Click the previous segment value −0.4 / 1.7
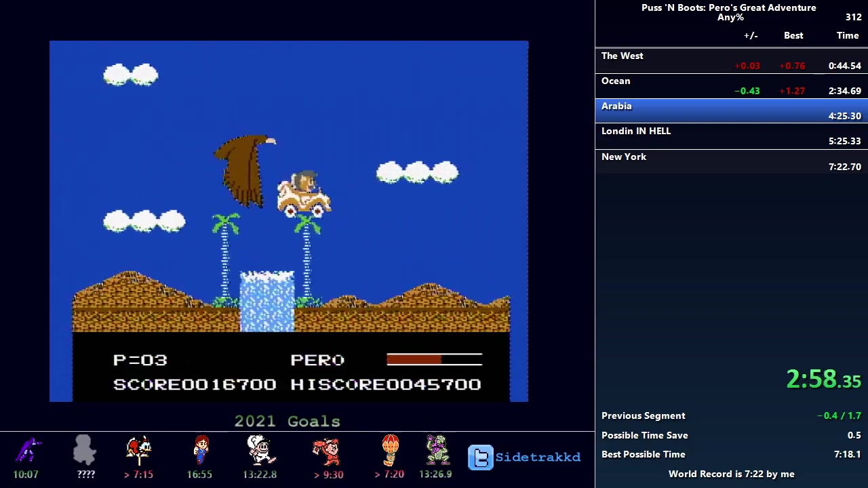This screenshot has width=868, height=488. [839, 415]
